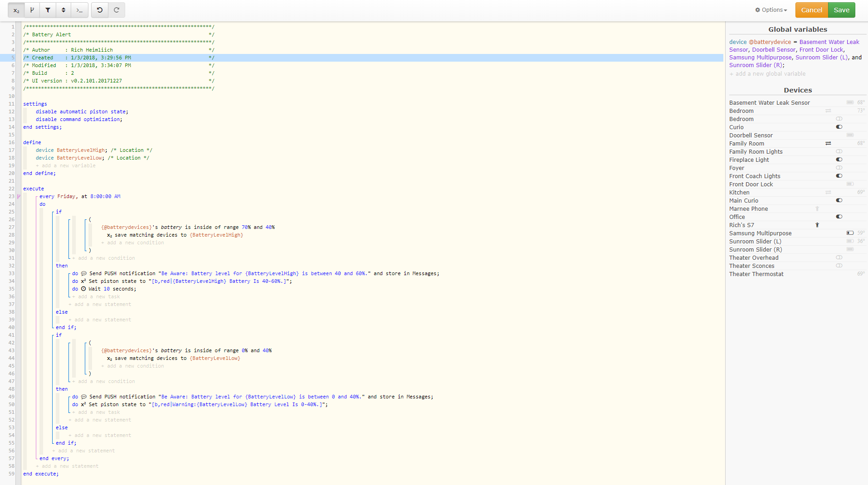Click the Front Door Lock battery icon
The width and height of the screenshot is (868, 485).
coord(850,184)
